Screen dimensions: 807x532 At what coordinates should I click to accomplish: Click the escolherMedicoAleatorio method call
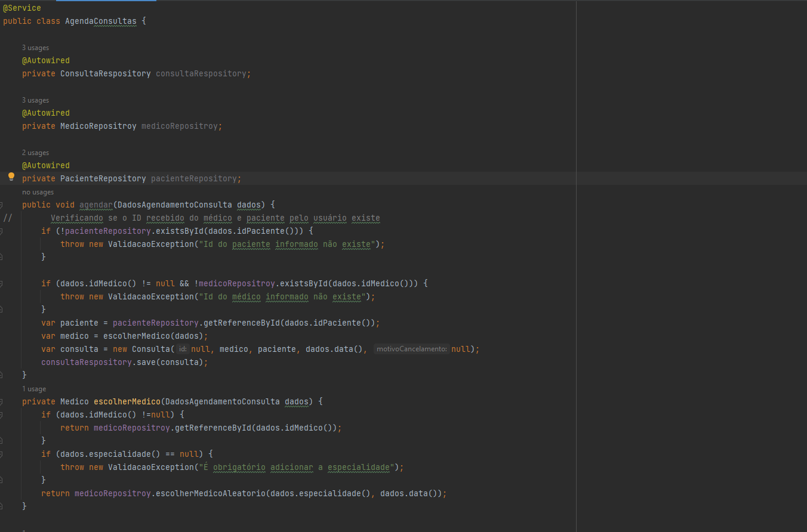point(211,493)
